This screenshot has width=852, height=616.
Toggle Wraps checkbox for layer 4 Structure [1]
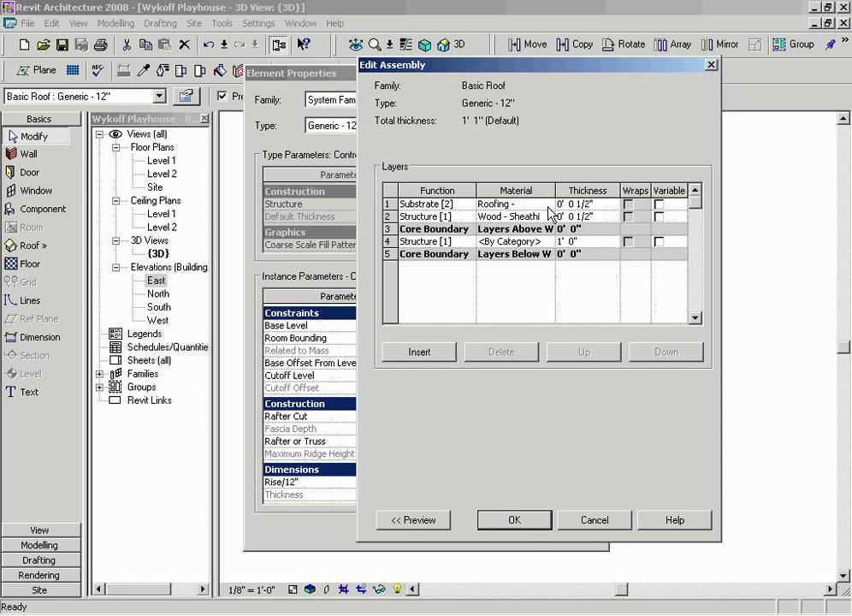[628, 242]
